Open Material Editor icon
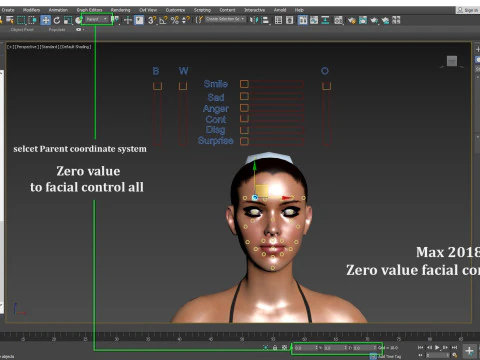The width and height of the screenshot is (480, 360). (x=338, y=20)
